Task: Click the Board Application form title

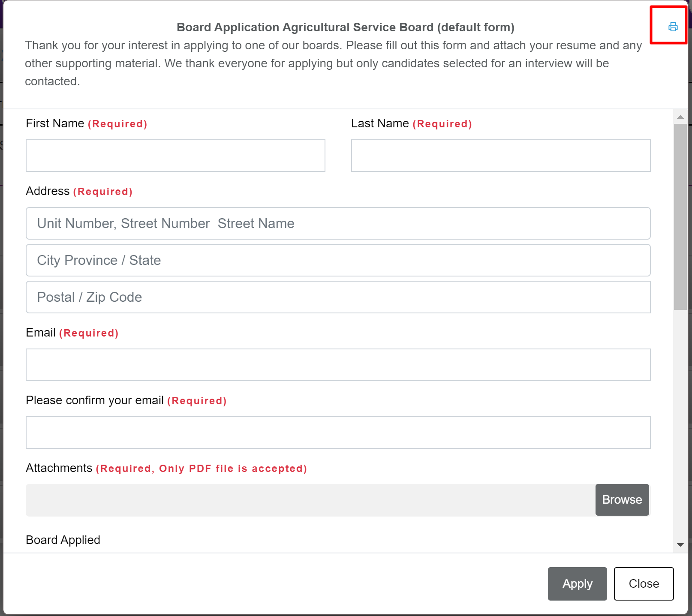Action: [345, 27]
